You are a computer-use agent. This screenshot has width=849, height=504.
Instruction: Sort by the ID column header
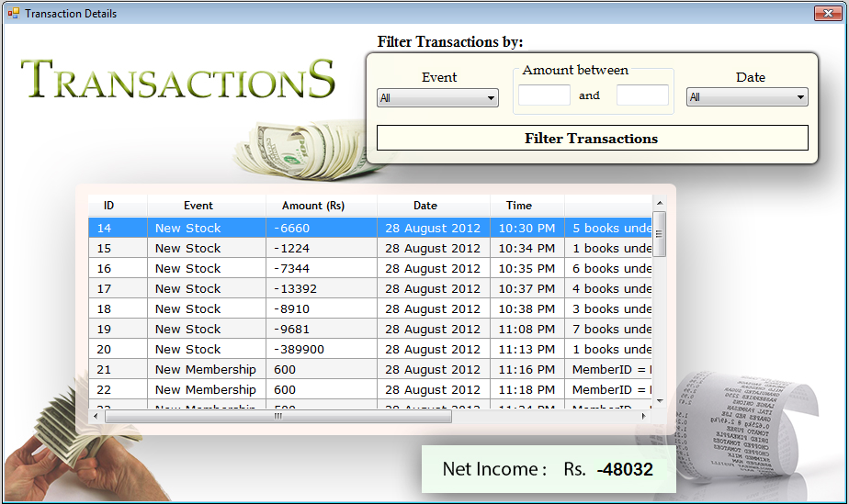(109, 206)
